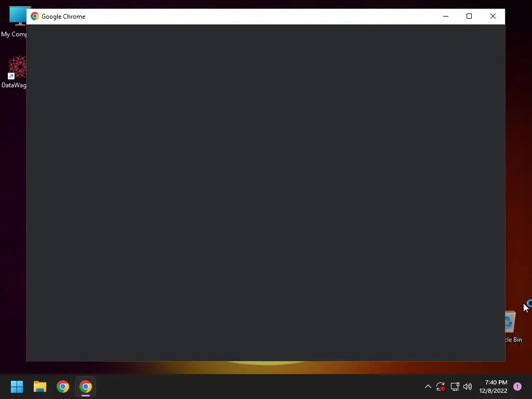This screenshot has height=399, width=532.
Task: Open the first Chrome taskbar icon
Action: 63,387
